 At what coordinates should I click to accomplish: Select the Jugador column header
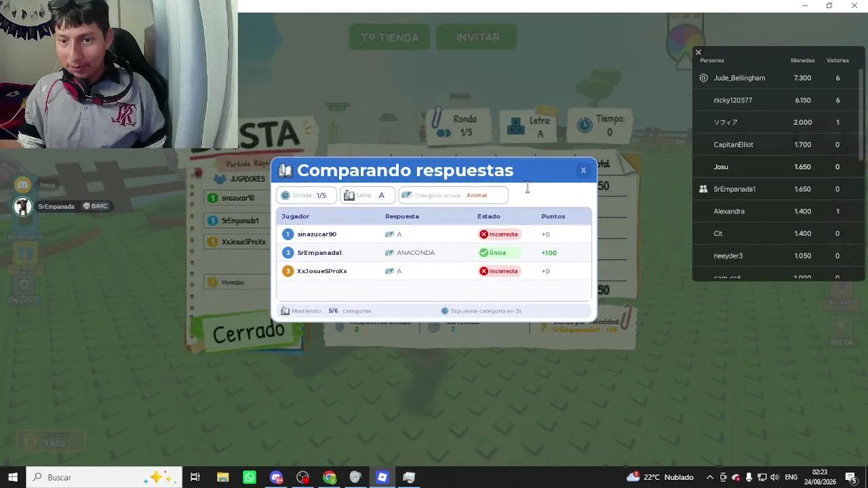pos(295,216)
